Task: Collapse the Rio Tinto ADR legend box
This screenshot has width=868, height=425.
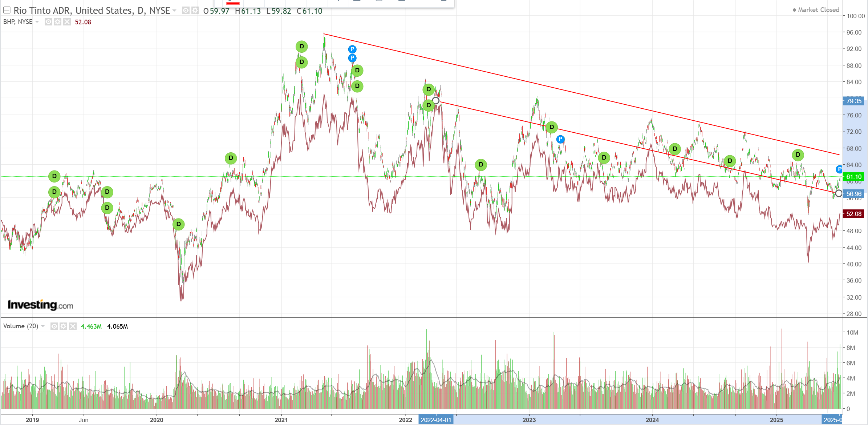Action: point(7,10)
